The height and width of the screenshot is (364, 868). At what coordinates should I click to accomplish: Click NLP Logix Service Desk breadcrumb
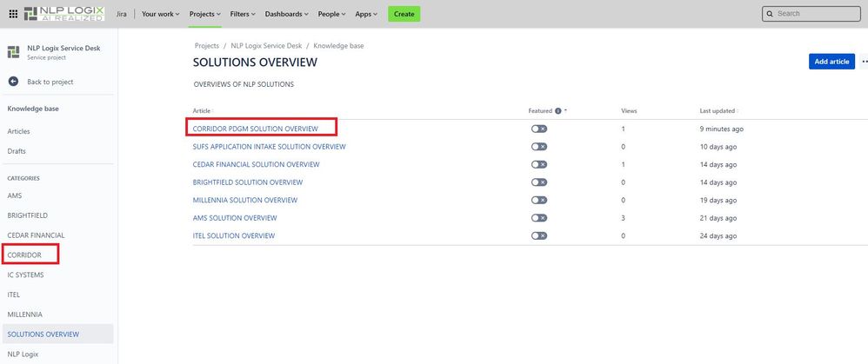[x=266, y=46]
